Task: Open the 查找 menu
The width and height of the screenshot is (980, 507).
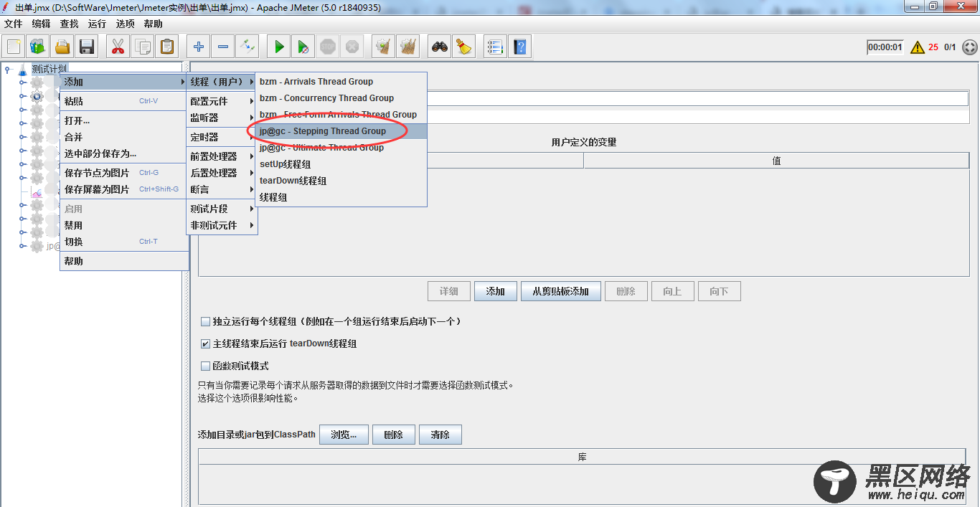Action: tap(70, 24)
